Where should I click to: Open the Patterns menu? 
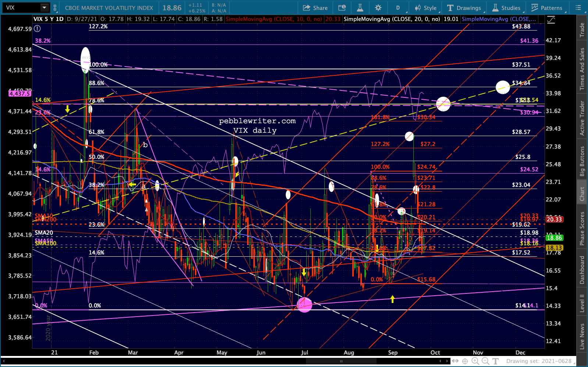547,8
